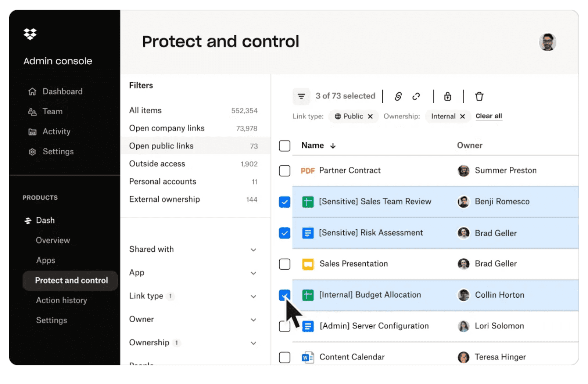Revoke links with the broken-link icon

[x=416, y=96]
